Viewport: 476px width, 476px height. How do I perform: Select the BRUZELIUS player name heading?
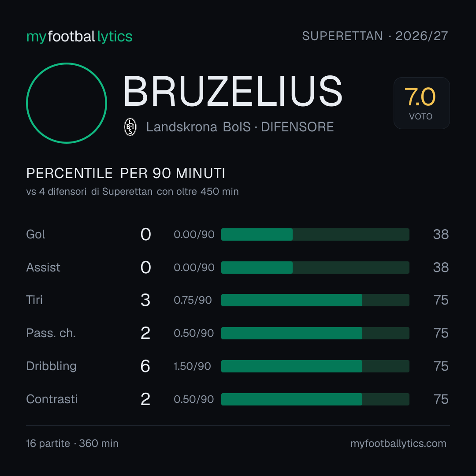[x=233, y=91]
